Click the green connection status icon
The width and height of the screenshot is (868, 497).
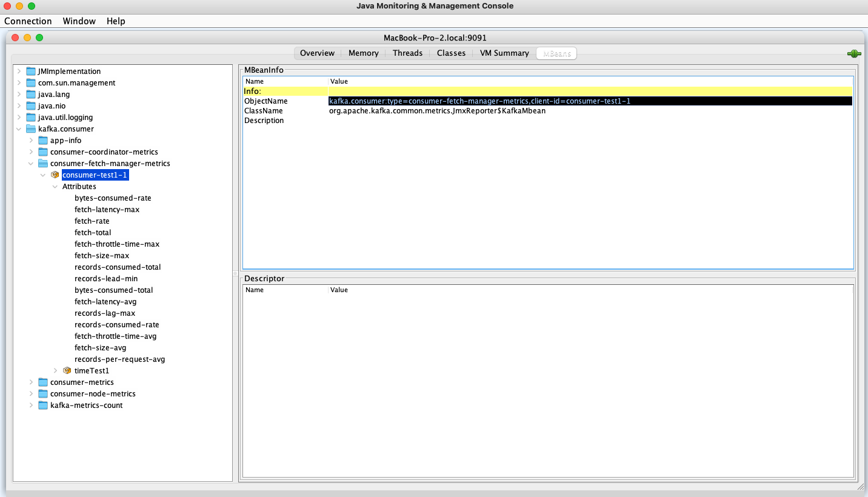pyautogui.click(x=853, y=53)
